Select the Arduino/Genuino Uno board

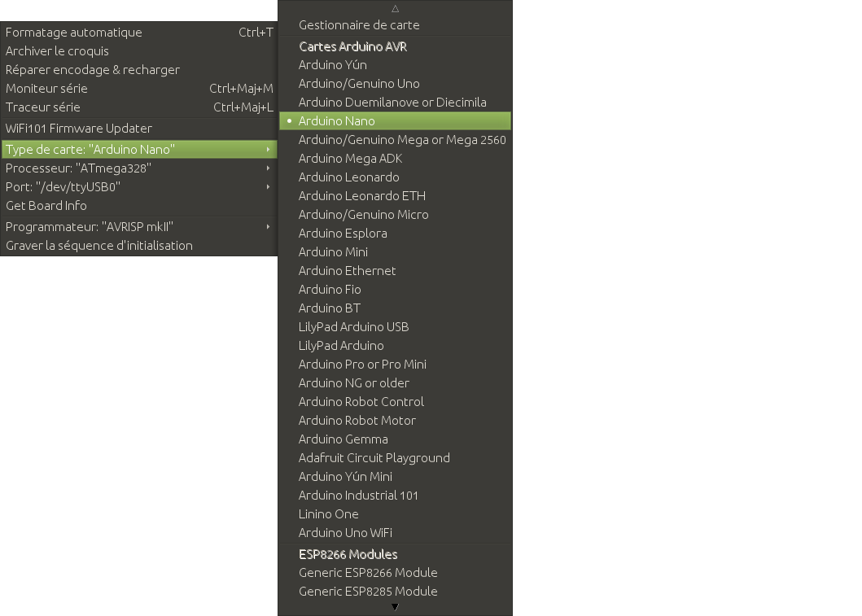pyautogui.click(x=359, y=84)
